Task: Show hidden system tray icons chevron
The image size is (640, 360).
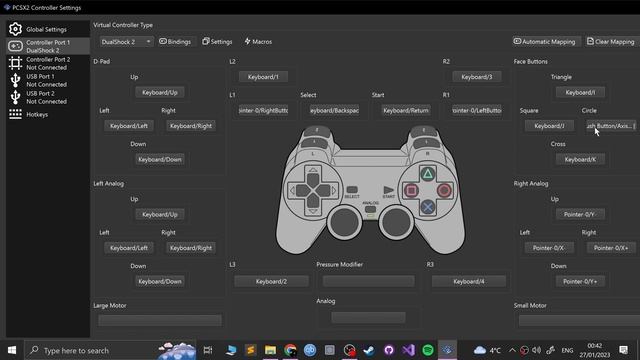Action: 512,350
